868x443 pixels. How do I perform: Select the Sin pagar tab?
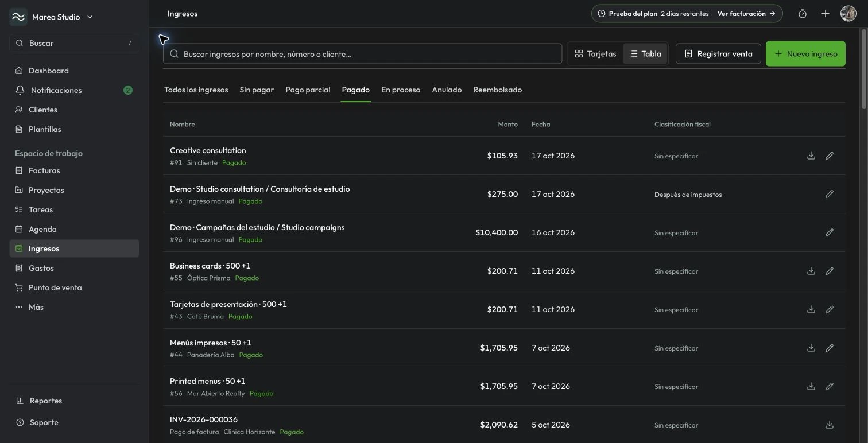tap(257, 90)
